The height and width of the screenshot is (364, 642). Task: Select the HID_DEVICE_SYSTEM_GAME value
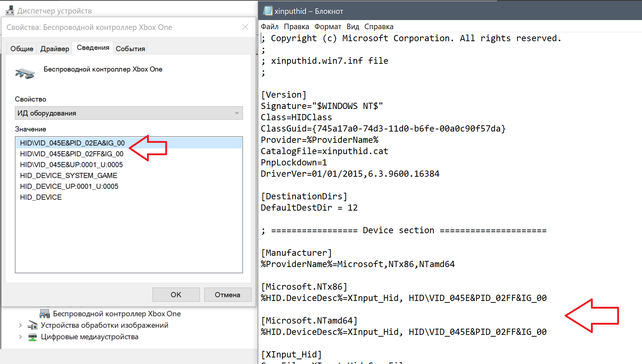(x=129, y=176)
